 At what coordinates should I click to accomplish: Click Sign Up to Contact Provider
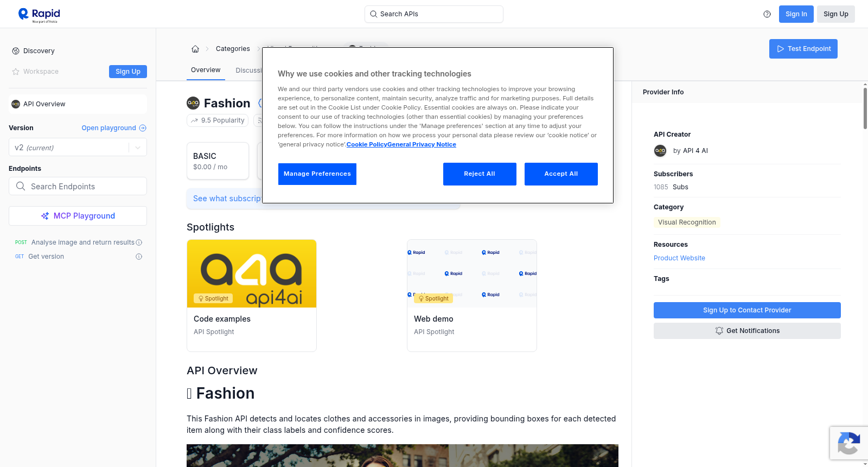[747, 310]
